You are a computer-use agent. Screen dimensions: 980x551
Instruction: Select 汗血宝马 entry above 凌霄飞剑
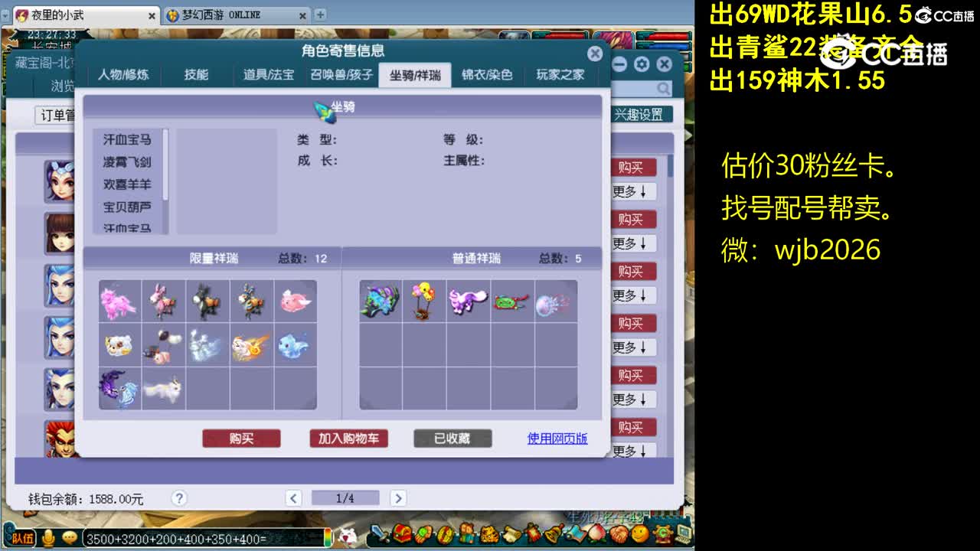click(x=127, y=140)
